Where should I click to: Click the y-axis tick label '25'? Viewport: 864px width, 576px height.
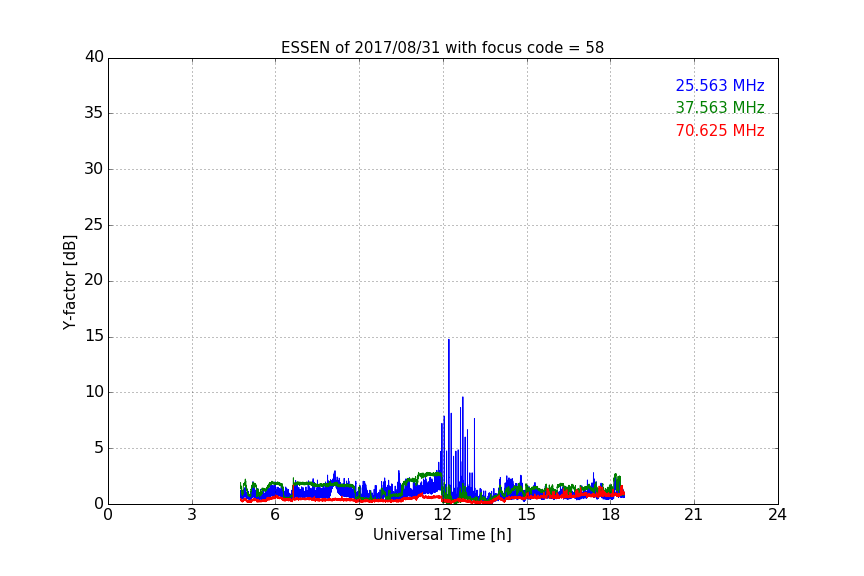94,225
